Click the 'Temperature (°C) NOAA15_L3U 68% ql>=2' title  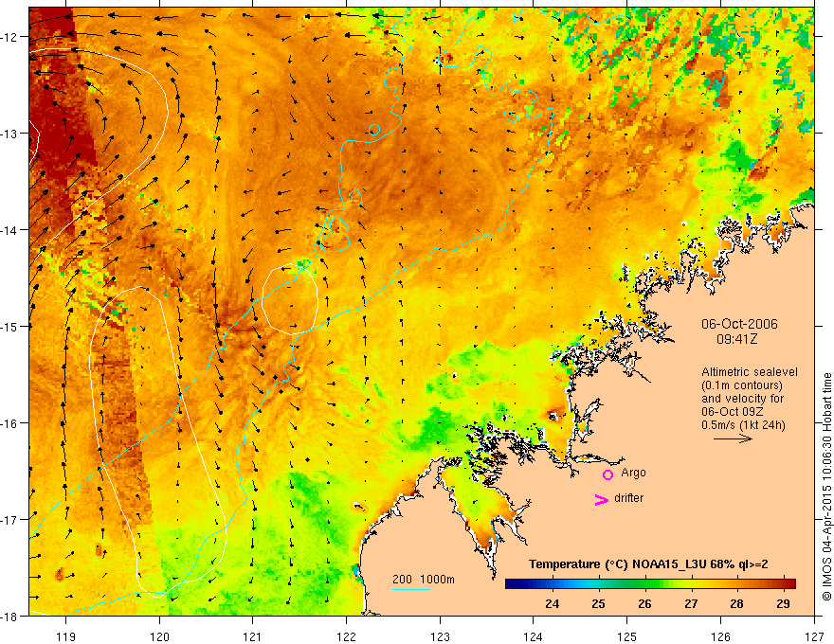point(648,564)
